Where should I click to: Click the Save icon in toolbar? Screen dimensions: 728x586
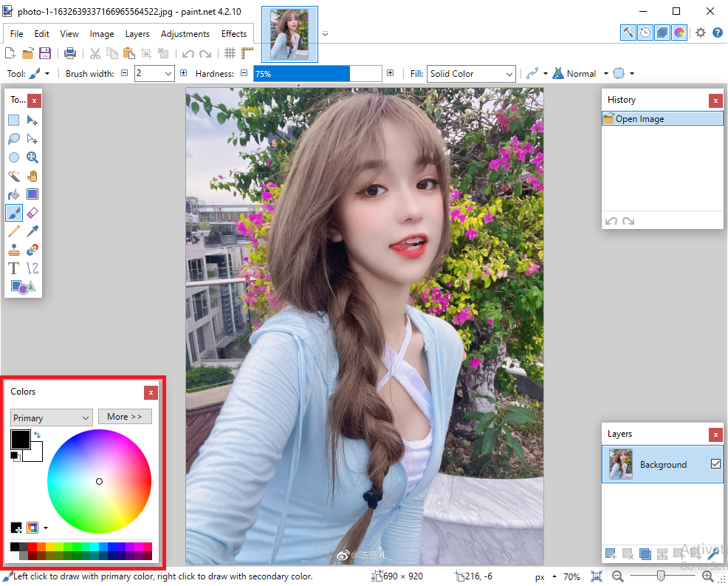(45, 53)
